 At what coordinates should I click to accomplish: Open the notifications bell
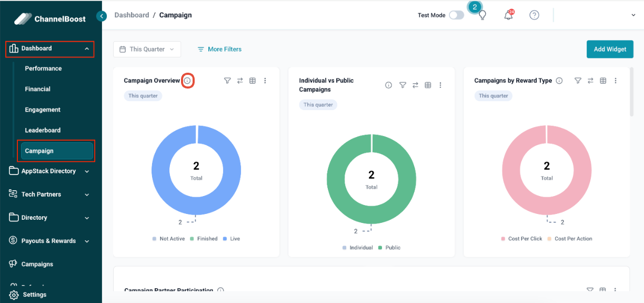tap(508, 15)
